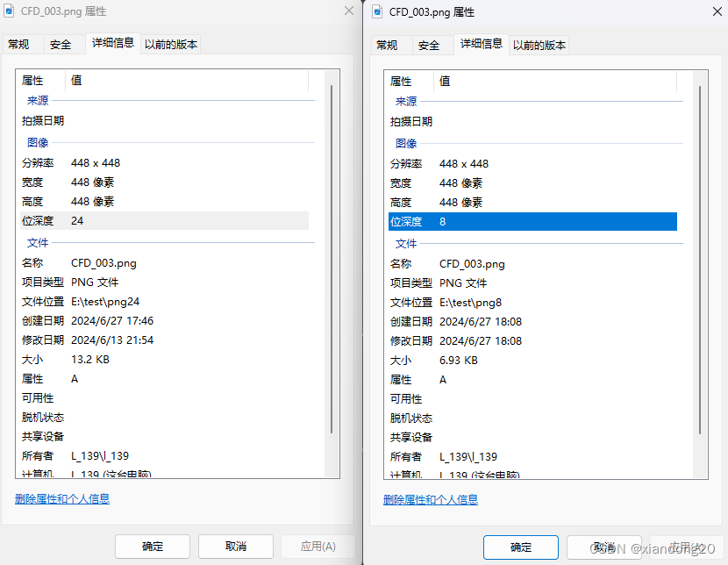Select 共享设备 row in left window
The image size is (728, 565).
(164, 437)
